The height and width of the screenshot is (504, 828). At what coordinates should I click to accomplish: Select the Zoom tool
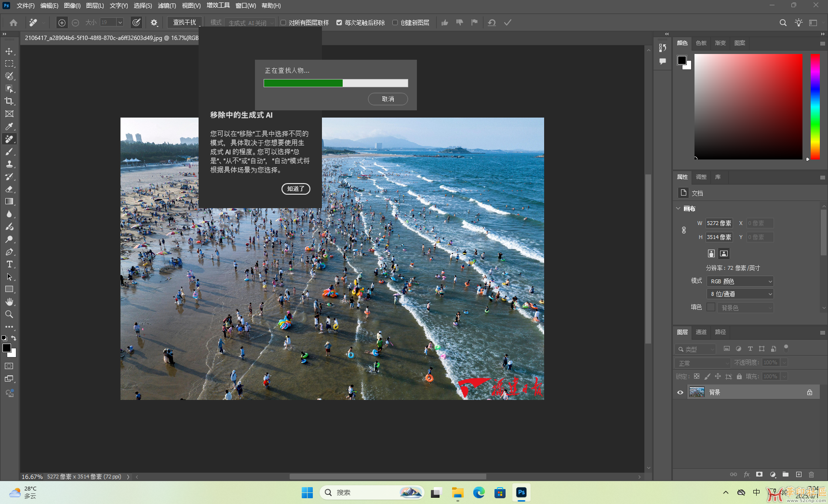[x=9, y=314]
